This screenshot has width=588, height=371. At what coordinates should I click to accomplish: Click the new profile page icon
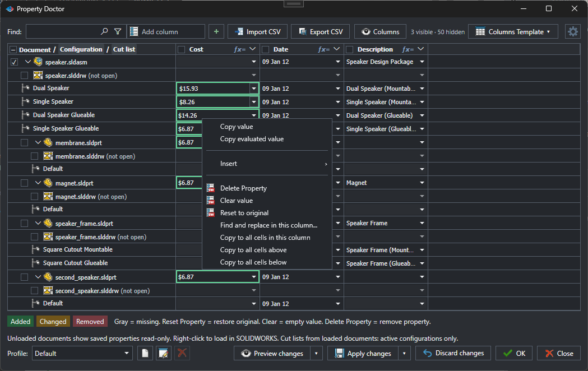[145, 353]
